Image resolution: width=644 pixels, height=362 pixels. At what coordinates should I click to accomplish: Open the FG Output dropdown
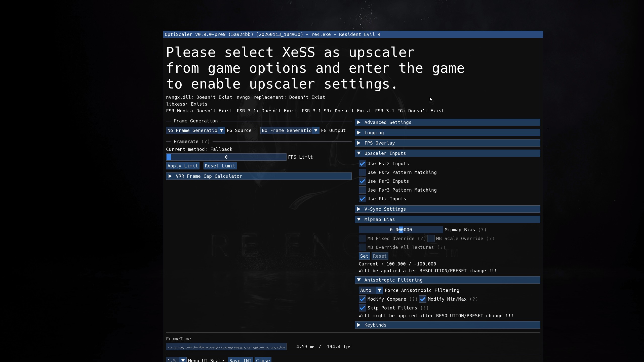point(290,130)
